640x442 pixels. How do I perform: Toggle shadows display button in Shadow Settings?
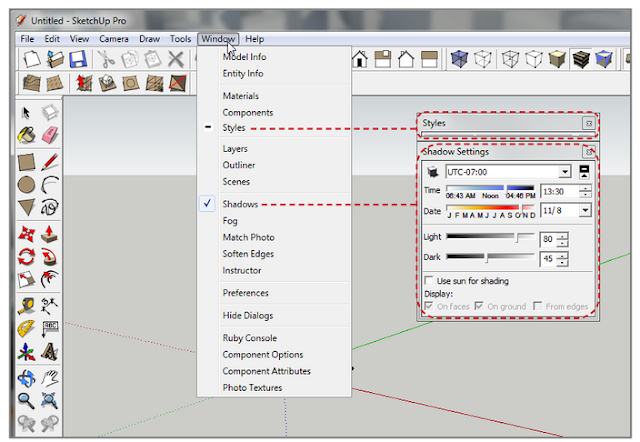(x=432, y=172)
